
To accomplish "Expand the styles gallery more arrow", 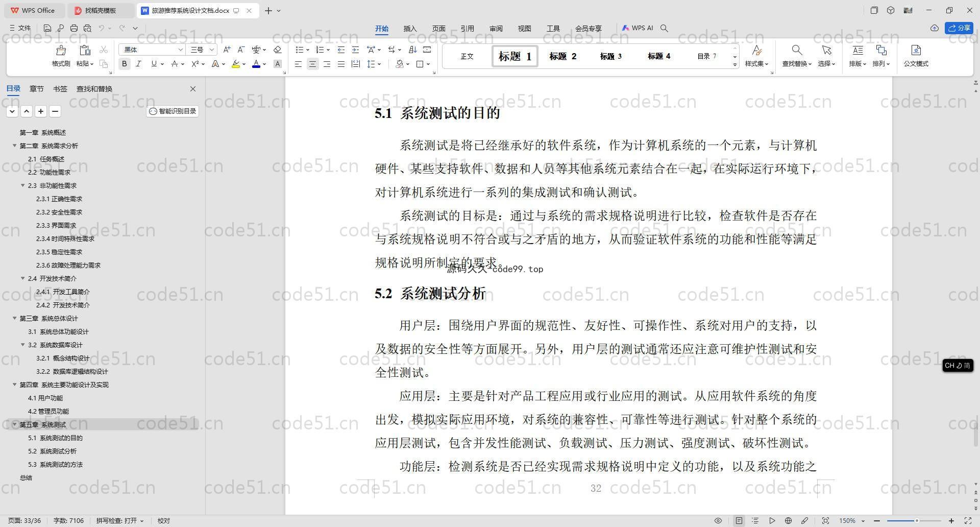I will click(735, 64).
